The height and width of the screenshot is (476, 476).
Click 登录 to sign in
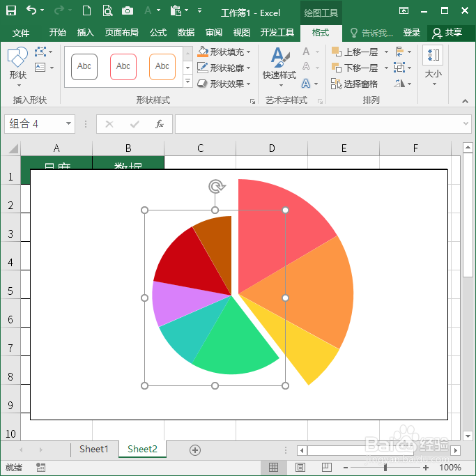pos(412,33)
